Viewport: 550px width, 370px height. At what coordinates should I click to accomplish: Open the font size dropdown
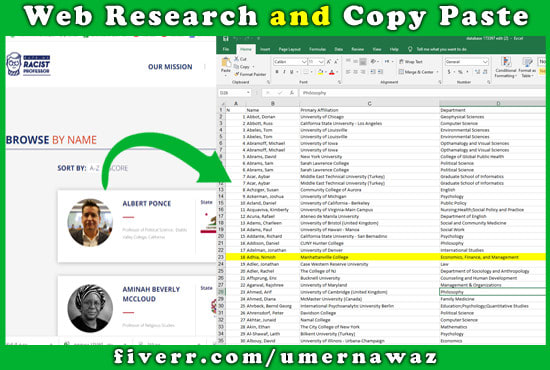[x=321, y=62]
